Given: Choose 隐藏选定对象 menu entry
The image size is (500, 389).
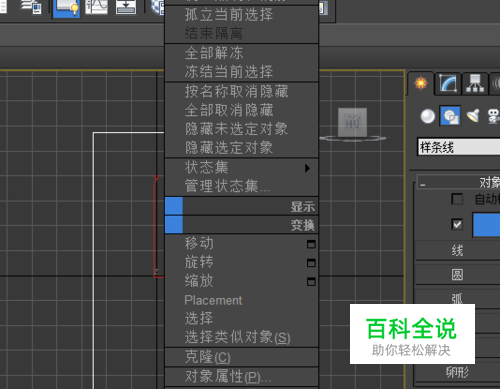Looking at the screenshot, I should point(242,147).
